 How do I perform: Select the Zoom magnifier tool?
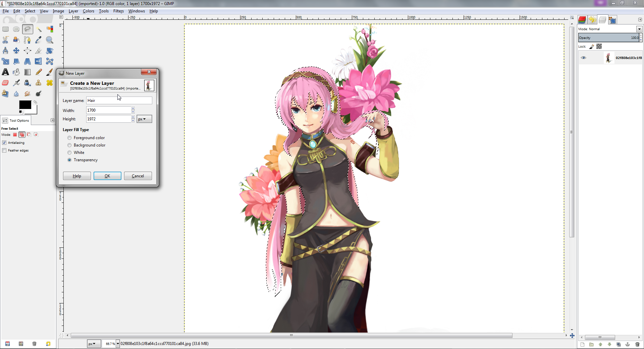coord(50,40)
